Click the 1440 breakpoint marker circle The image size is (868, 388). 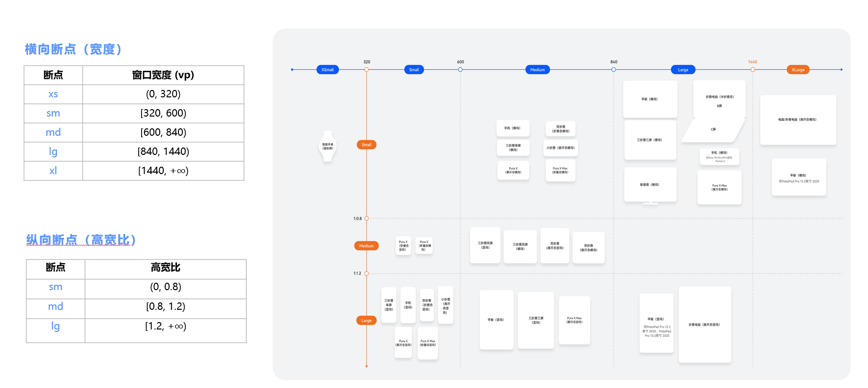752,70
